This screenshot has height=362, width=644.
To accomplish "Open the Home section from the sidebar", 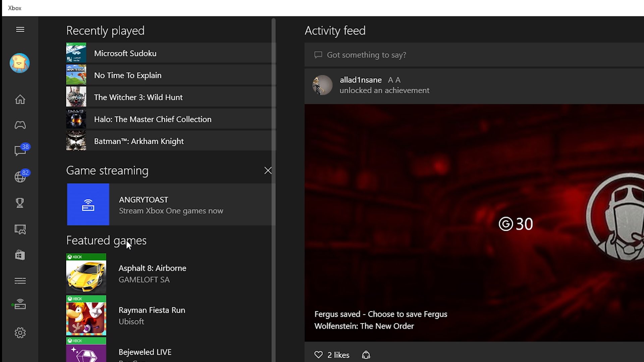I will click(20, 100).
